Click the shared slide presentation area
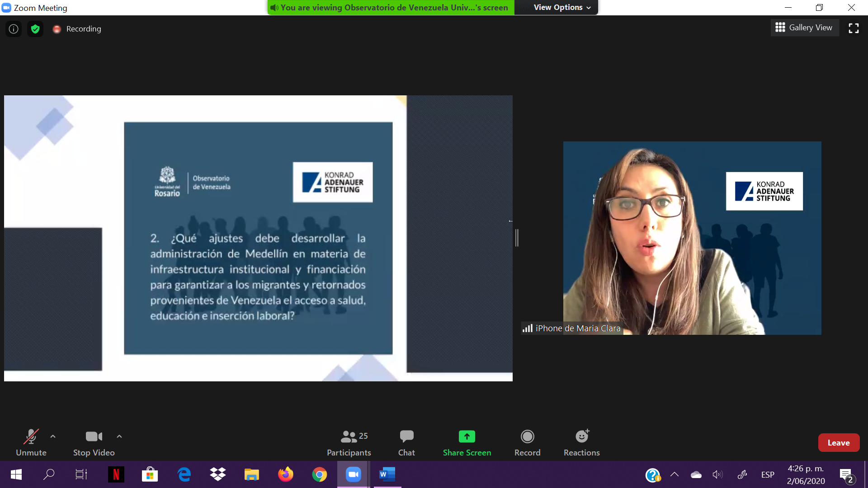The width and height of the screenshot is (868, 488). click(258, 238)
